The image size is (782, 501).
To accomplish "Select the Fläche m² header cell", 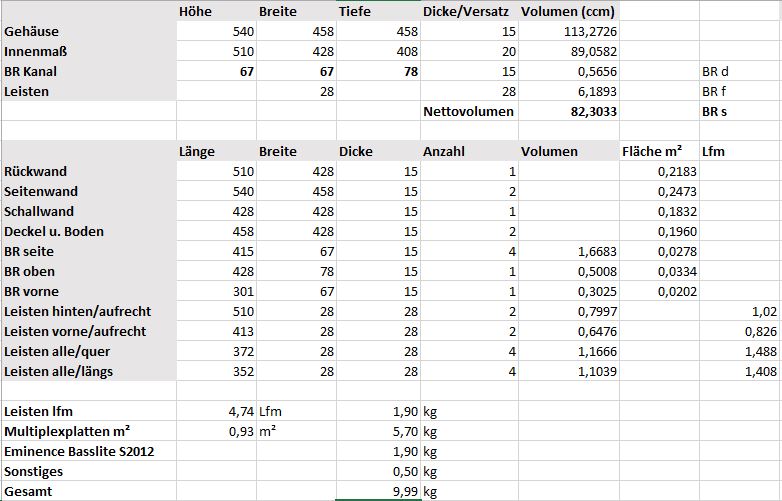I will [x=659, y=151].
